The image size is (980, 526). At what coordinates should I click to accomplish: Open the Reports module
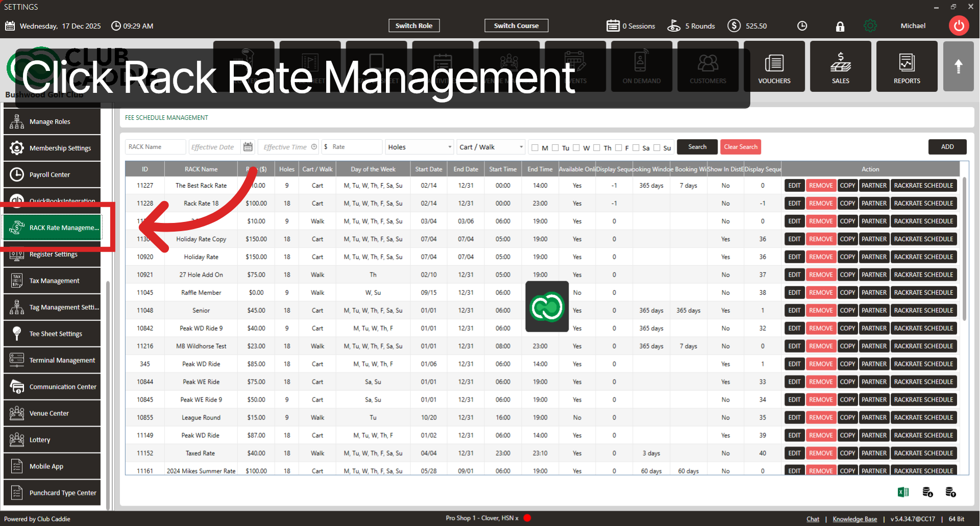[906, 67]
